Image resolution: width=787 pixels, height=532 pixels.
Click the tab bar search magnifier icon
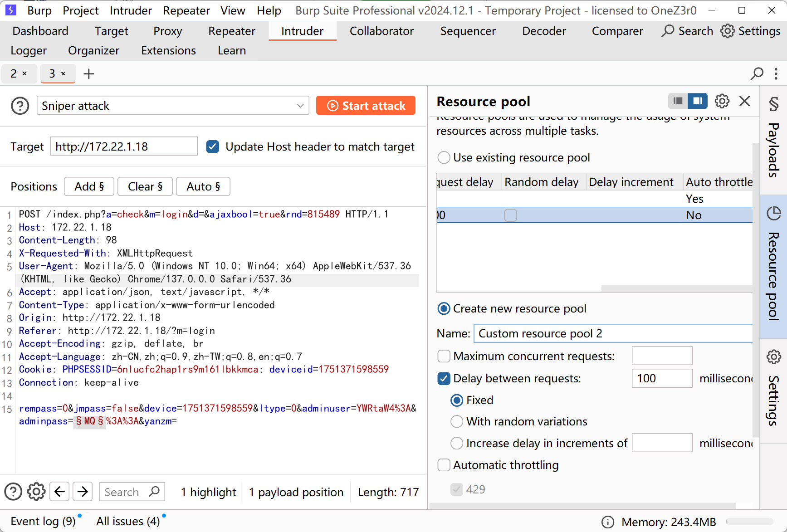pyautogui.click(x=757, y=73)
